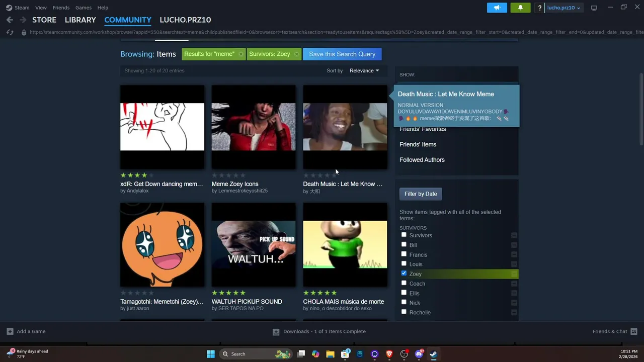Open the View menu
This screenshot has width=644, height=362.
(x=41, y=8)
